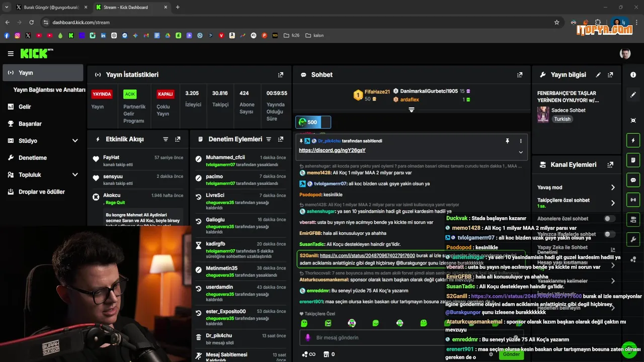This screenshot has height=362, width=644.
Task: Expand the pinned message chevron
Action: click(x=521, y=152)
